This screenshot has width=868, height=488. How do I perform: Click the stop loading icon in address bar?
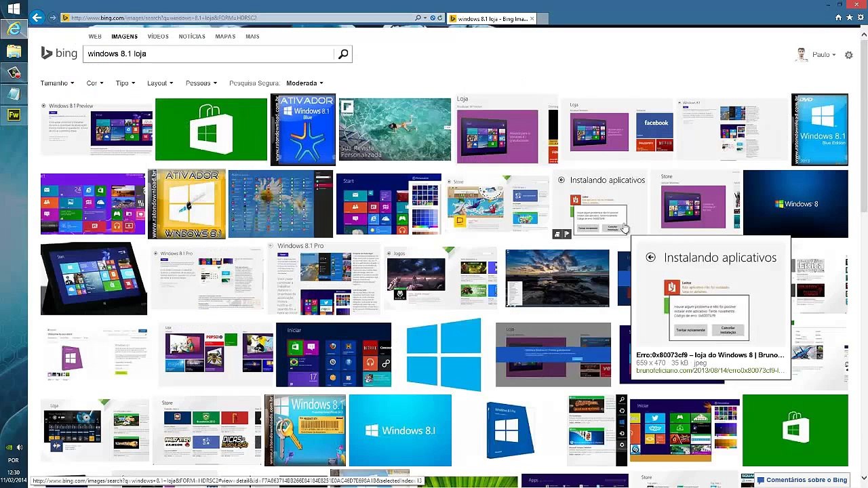click(433, 18)
